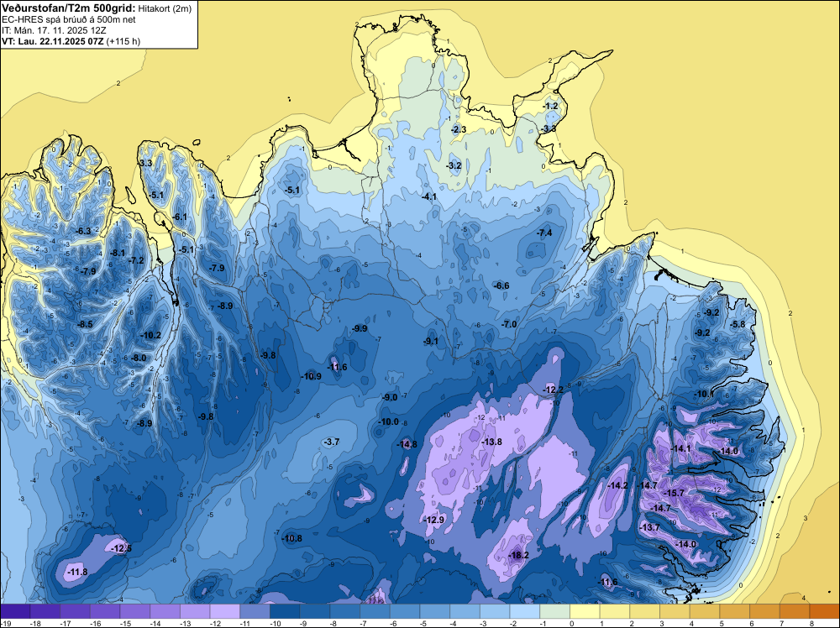The image size is (840, 628).
Task: Click the -10.9 temperature label
Action: point(311,376)
